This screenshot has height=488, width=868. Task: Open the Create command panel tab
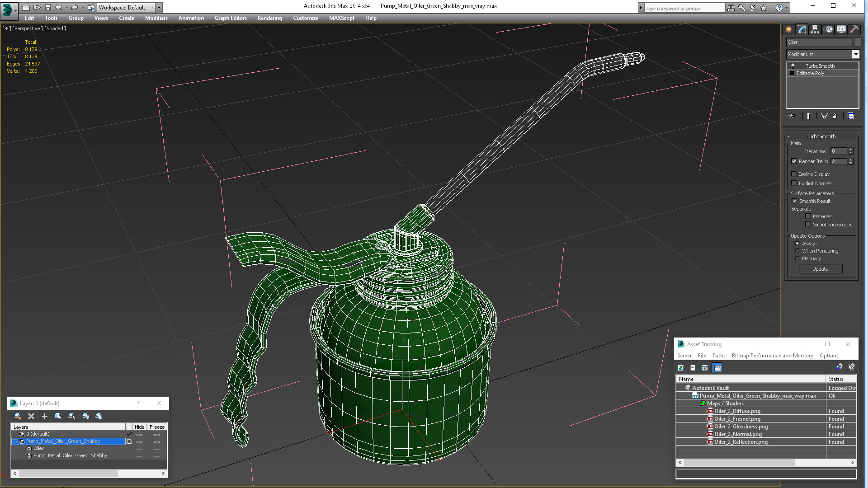pyautogui.click(x=788, y=29)
